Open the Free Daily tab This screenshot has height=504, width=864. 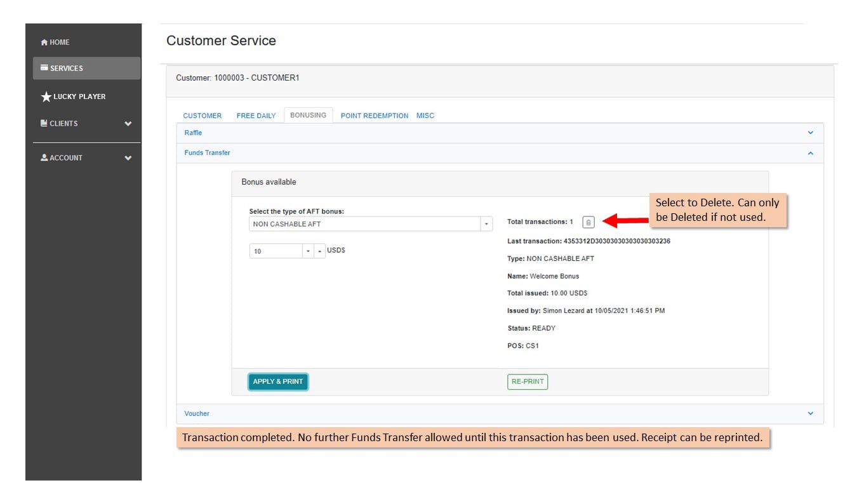[x=256, y=116]
